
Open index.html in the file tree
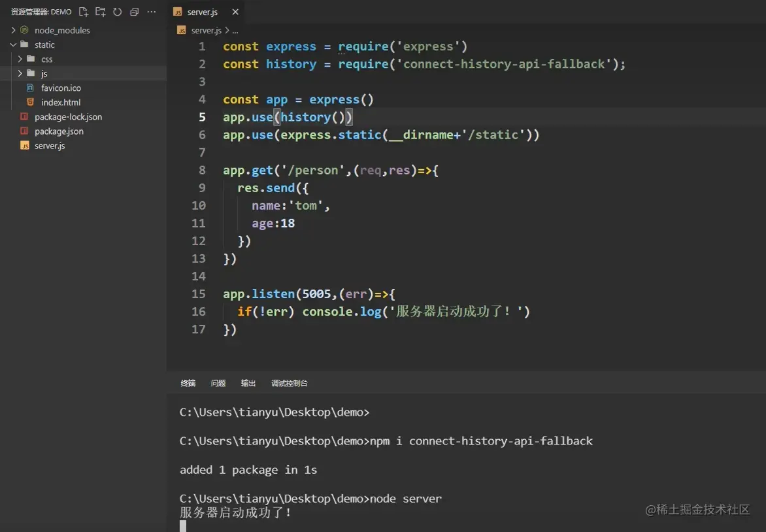(61, 102)
